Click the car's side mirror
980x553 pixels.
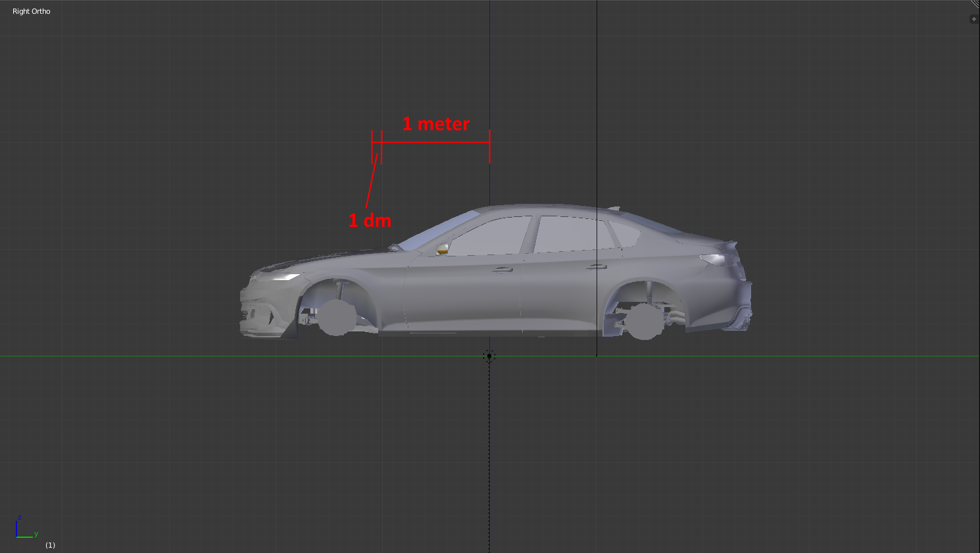coord(443,249)
